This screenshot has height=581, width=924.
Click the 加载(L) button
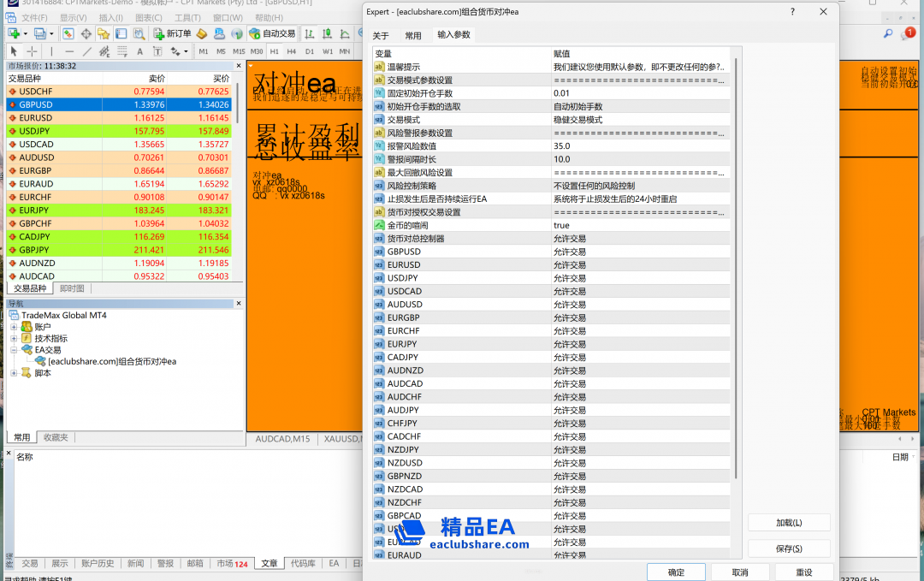point(788,523)
